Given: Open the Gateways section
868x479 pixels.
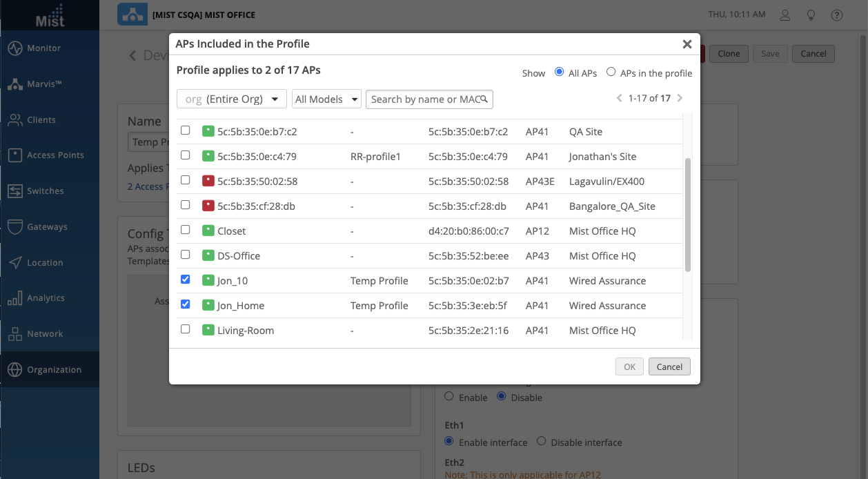Looking at the screenshot, I should click(x=47, y=227).
